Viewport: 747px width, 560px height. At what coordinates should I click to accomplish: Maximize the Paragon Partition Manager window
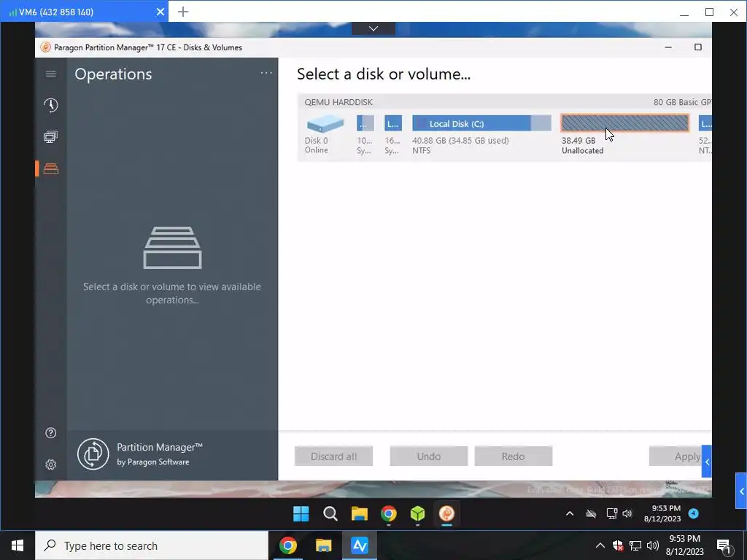698,47
